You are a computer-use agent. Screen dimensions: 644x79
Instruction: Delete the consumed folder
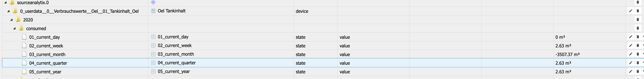(x=638, y=28)
